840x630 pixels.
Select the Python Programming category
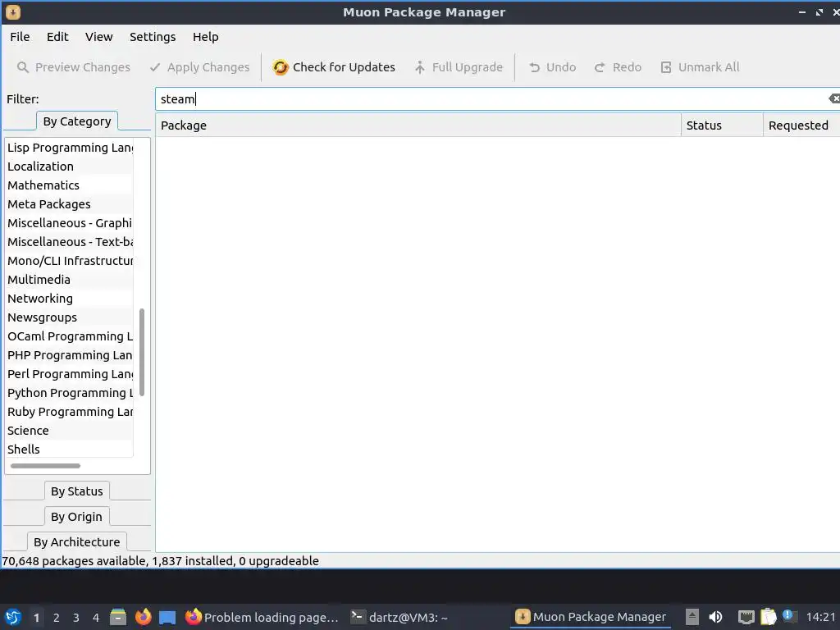(x=70, y=393)
